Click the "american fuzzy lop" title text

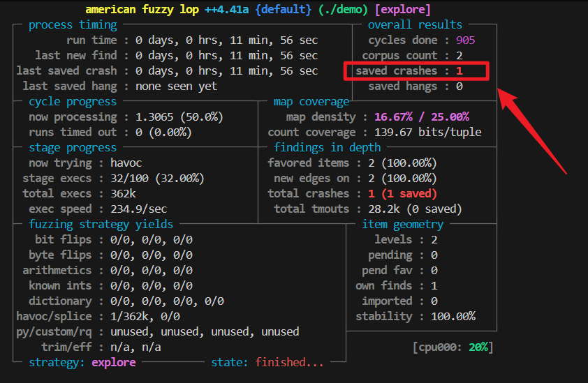[x=142, y=10]
